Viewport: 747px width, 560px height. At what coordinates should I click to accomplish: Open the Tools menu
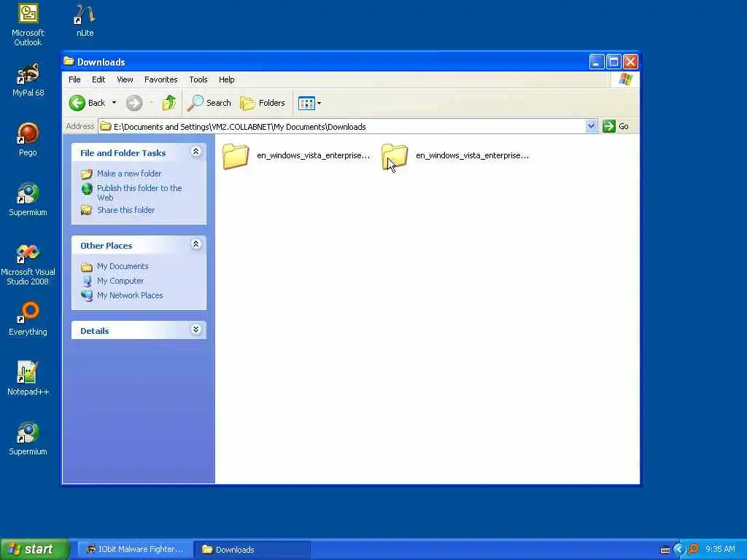tap(198, 79)
